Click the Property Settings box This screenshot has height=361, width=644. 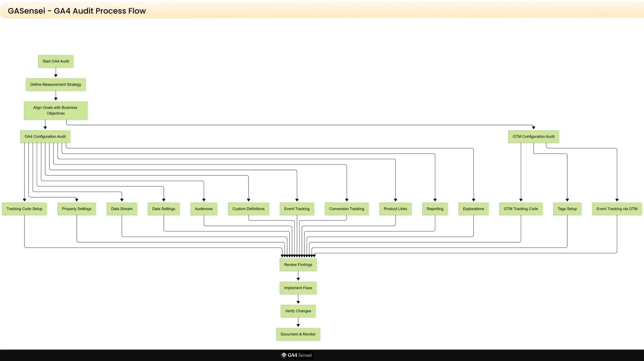(x=76, y=209)
